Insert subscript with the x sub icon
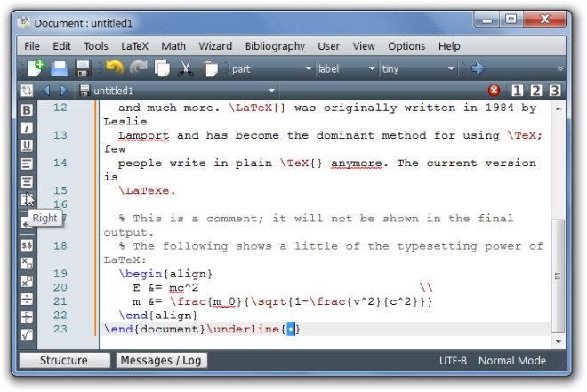Viewport: 587px width, 392px height. pyautogui.click(x=27, y=263)
